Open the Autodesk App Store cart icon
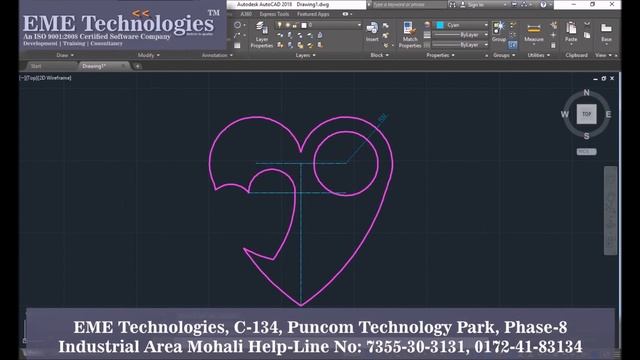The image size is (640, 360). point(514,4)
